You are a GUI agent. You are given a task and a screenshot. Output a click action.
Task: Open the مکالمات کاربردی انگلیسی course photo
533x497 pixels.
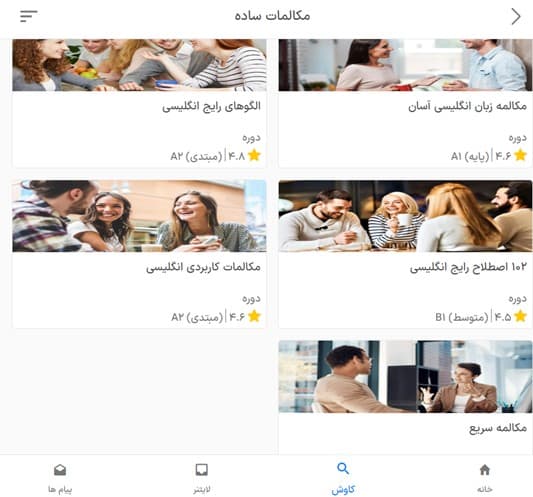pos(139,216)
